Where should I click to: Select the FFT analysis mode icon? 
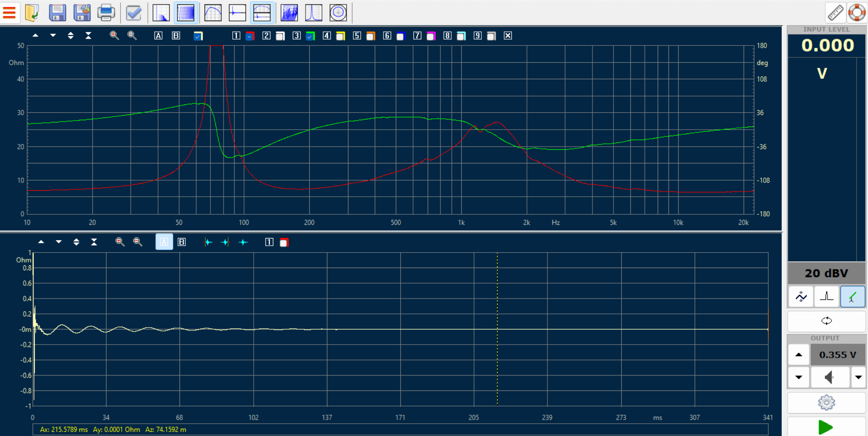click(161, 13)
